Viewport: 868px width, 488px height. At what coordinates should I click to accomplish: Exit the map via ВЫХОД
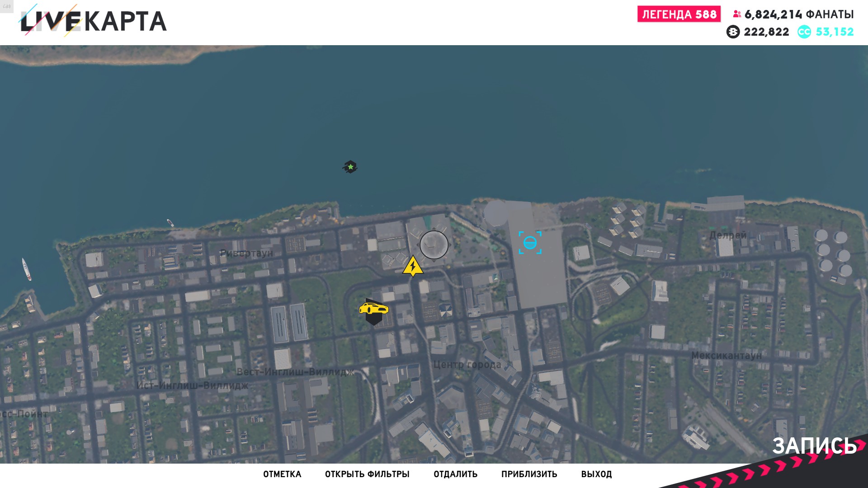pyautogui.click(x=596, y=474)
